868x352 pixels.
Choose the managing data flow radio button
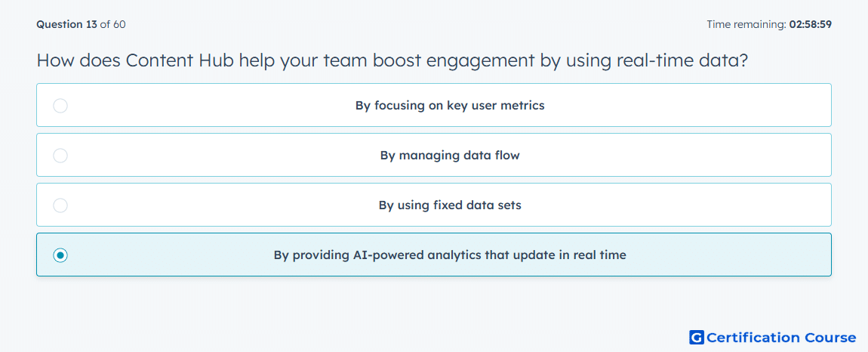point(60,155)
